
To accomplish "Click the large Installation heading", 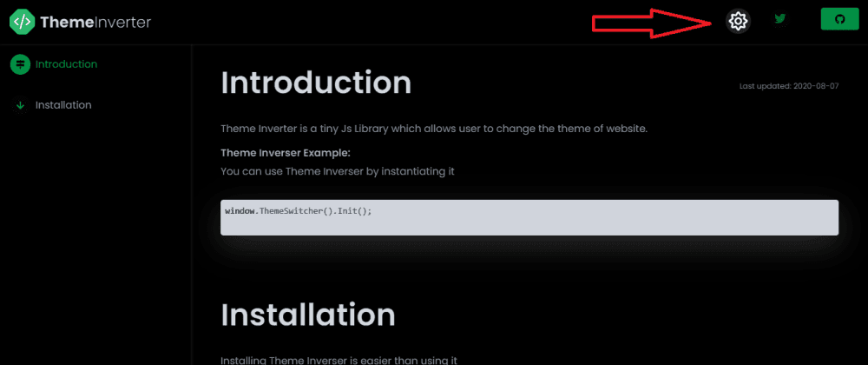I will [308, 314].
